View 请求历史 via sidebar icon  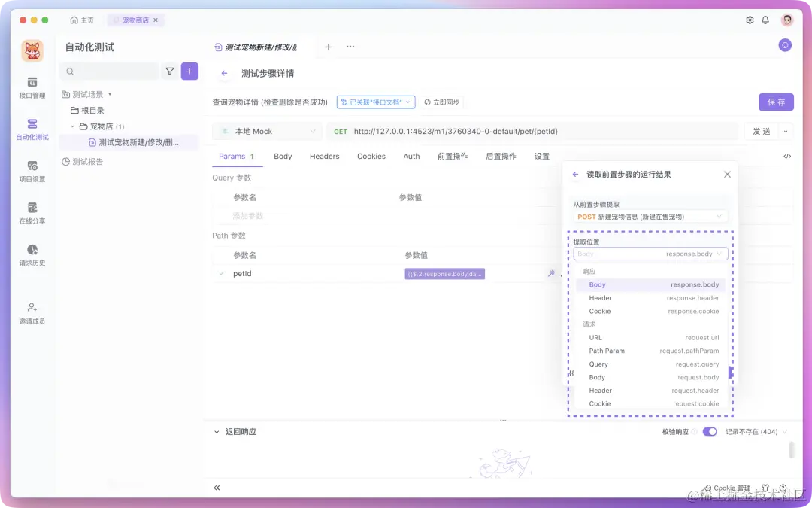31,254
